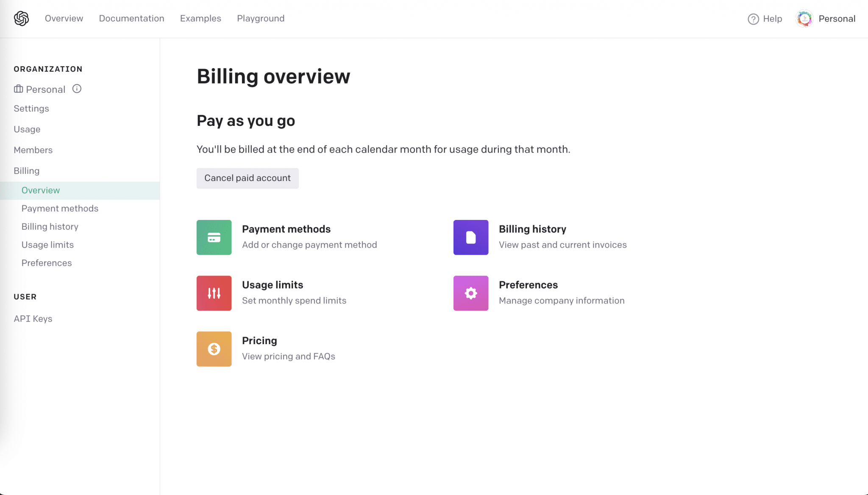Click the Billing history card title

tap(532, 229)
